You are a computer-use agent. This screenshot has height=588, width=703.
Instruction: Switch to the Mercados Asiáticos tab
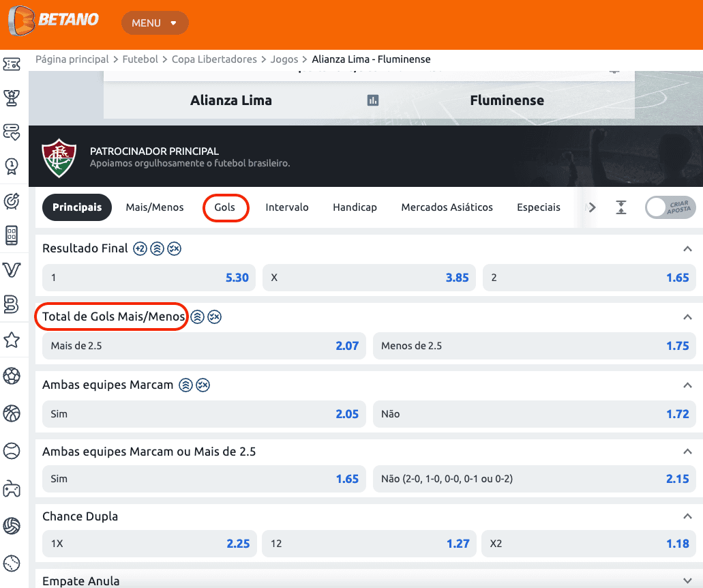click(447, 207)
